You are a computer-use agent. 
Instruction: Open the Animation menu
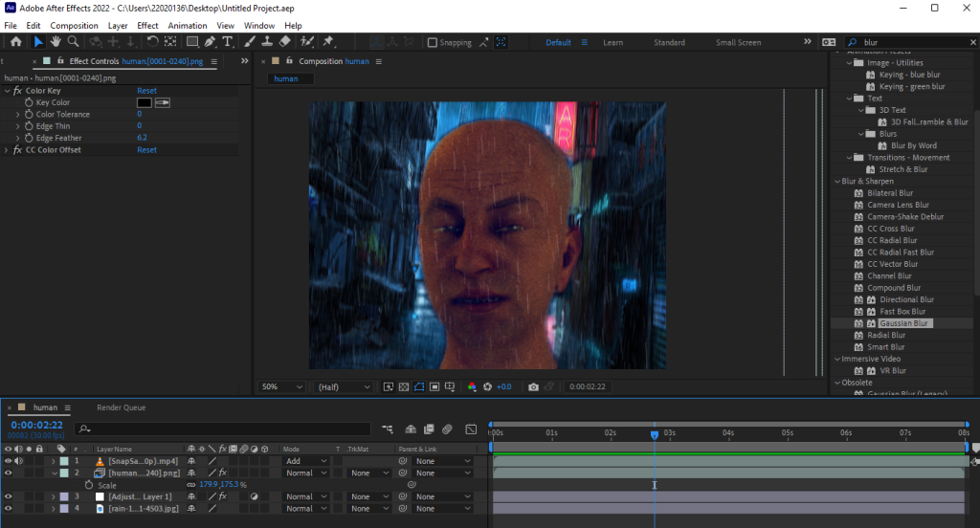[x=188, y=26]
